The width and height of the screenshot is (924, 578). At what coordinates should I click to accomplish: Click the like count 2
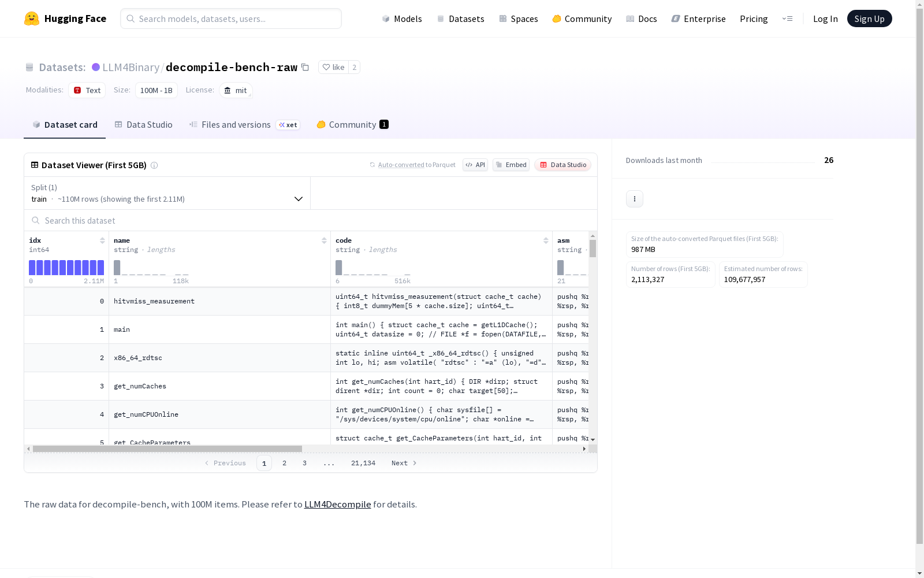(x=355, y=67)
